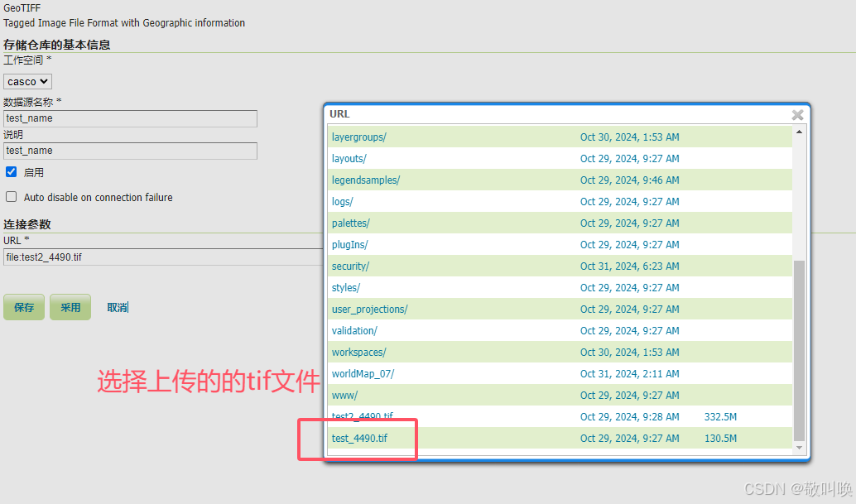
Task: Close the URL file browser dialog
Action: point(796,114)
